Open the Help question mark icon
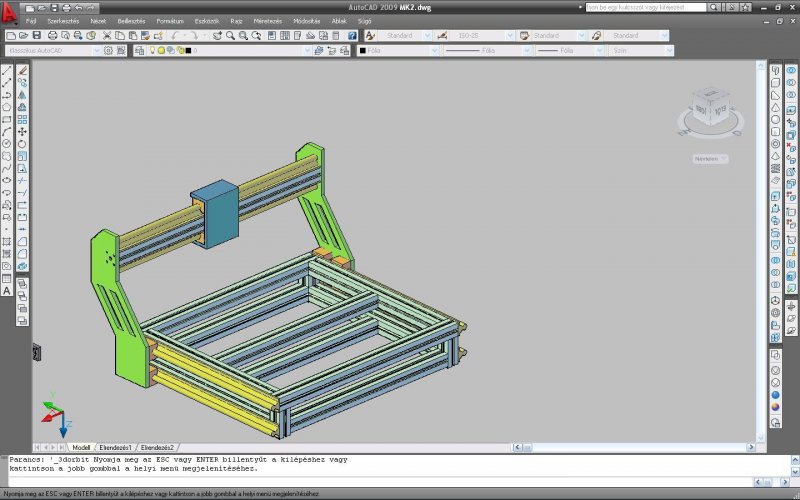800x500 pixels. (352, 35)
